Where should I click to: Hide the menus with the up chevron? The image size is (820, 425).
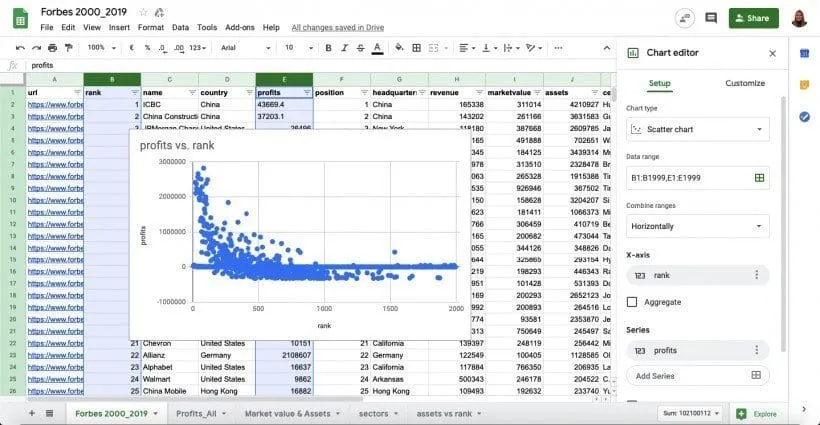(x=607, y=48)
